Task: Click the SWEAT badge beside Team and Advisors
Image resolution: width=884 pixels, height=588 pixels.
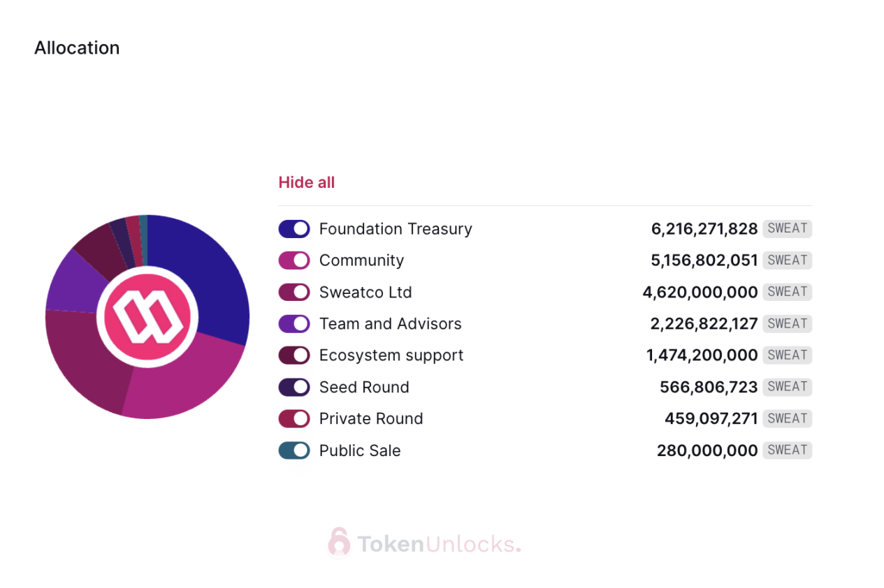Action: (x=787, y=323)
